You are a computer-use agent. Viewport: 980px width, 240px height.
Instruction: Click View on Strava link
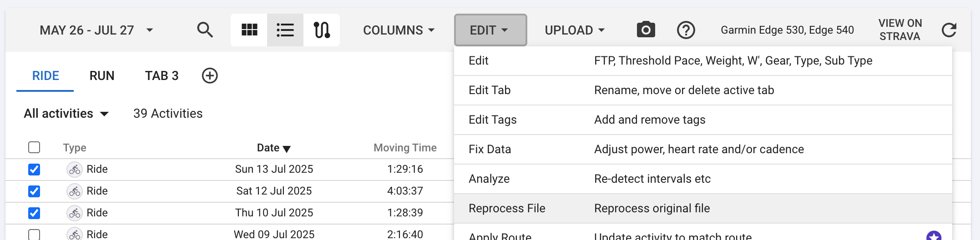point(899,30)
